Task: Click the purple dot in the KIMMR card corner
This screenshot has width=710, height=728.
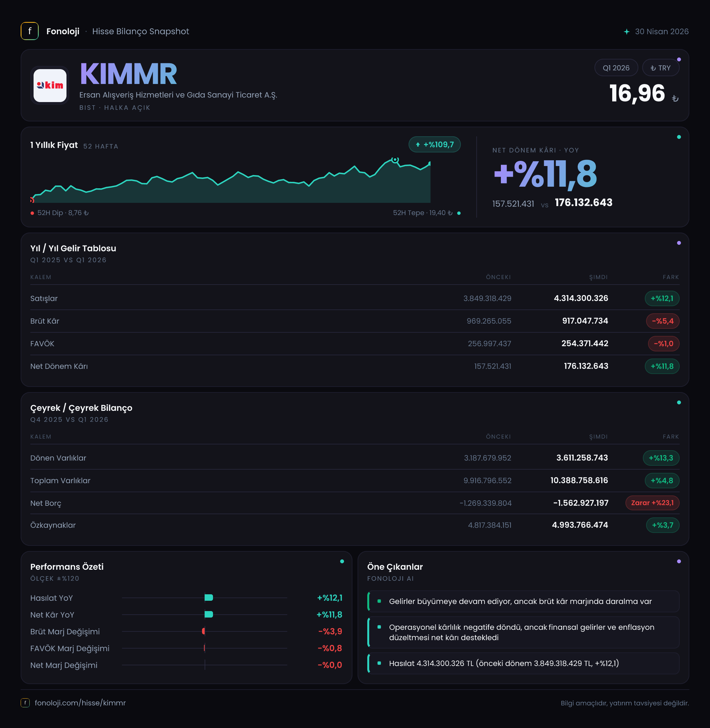Action: pos(679,59)
